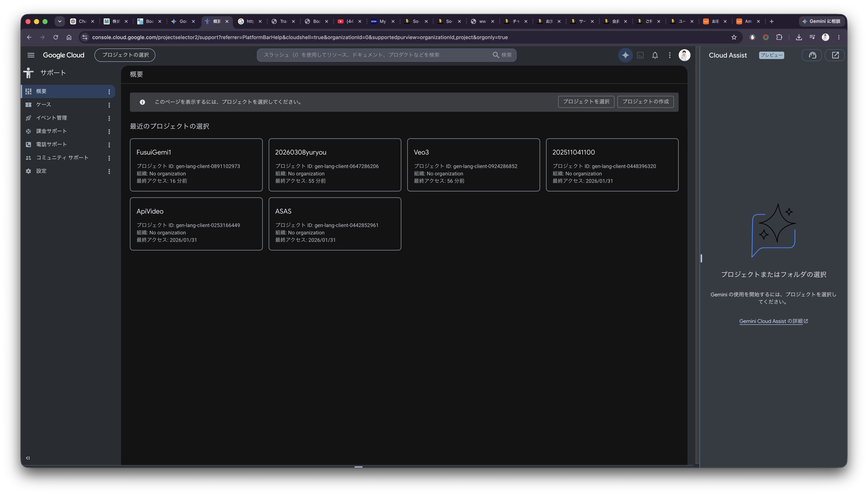Open the three-dot settings menu beside notifications
The width and height of the screenshot is (868, 495).
pyautogui.click(x=670, y=55)
